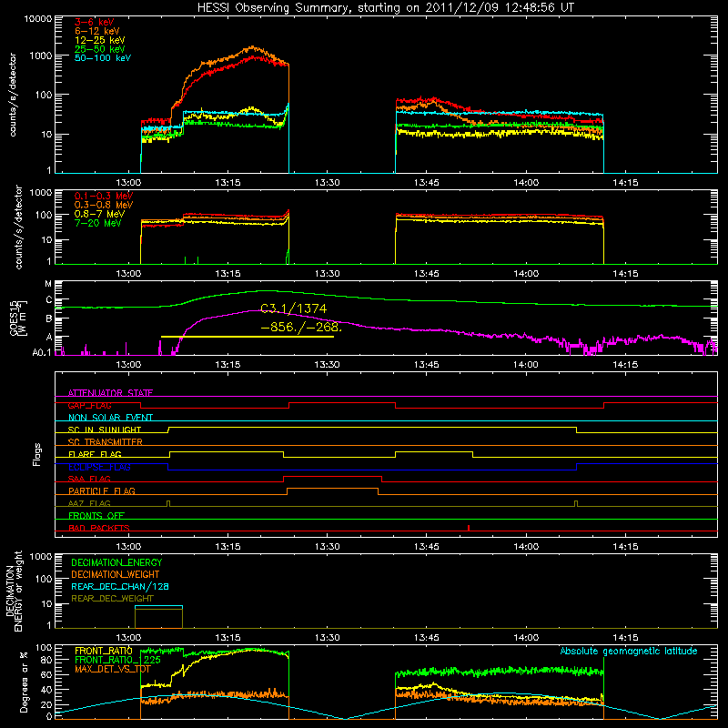Select the GAP_FLAG label

pyautogui.click(x=89, y=405)
